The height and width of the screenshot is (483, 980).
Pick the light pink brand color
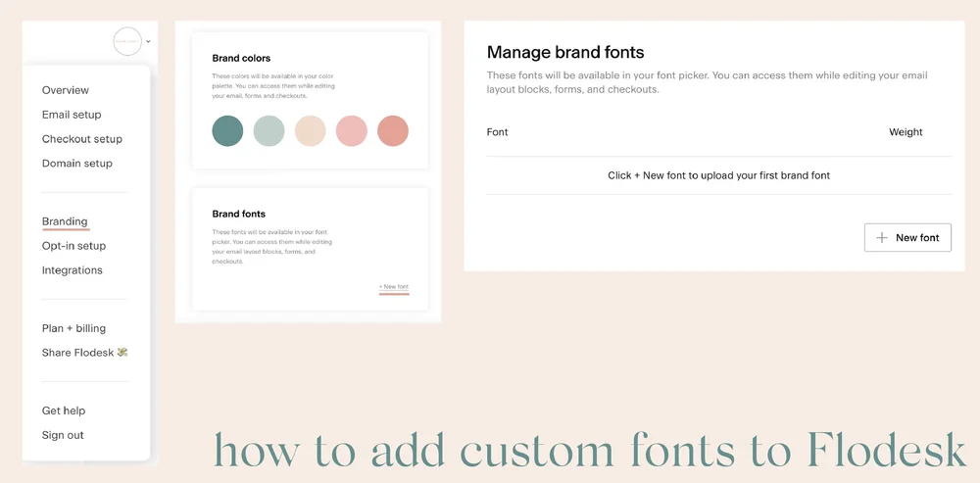(351, 131)
